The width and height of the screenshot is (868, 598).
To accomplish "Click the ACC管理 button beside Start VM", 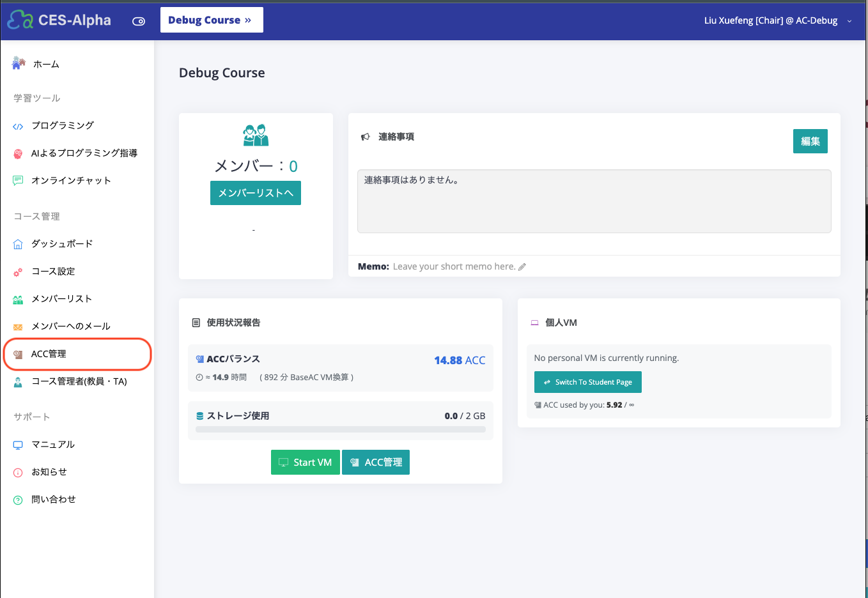I will point(376,463).
